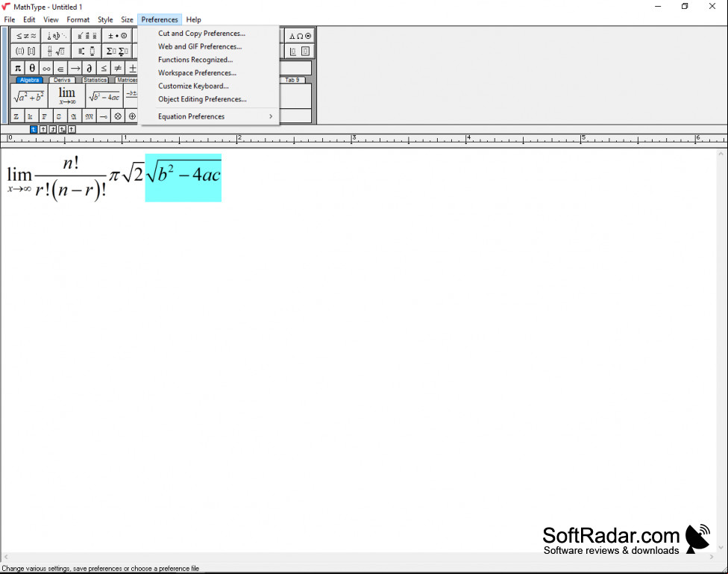Open the relational symbols palette (≤ ≠ ≈)
728x574 pixels.
pyautogui.click(x=26, y=36)
